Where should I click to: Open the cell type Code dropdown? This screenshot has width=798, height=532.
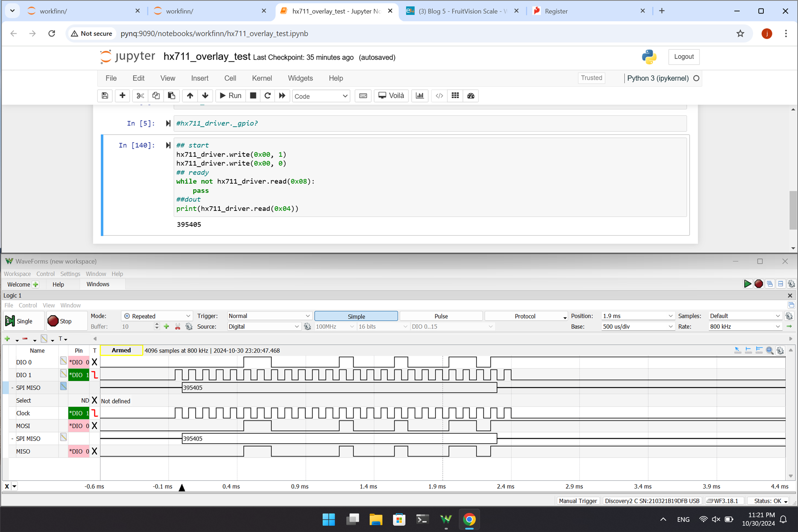click(321, 96)
